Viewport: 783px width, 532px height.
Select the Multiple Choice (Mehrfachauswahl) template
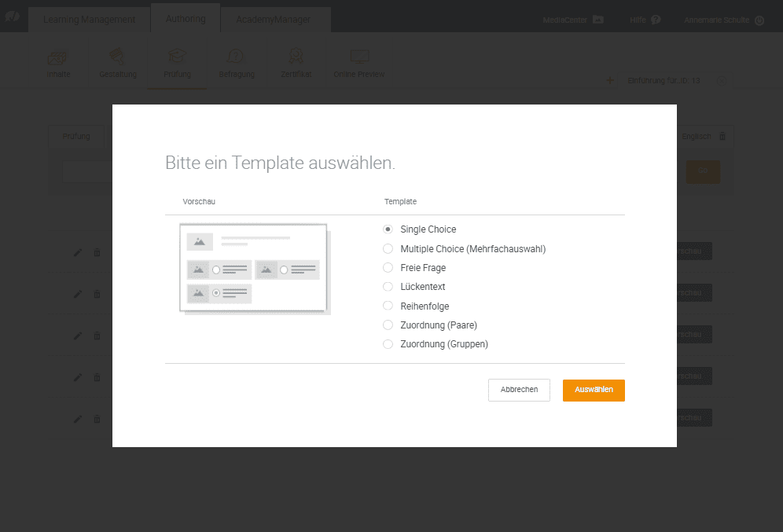pyautogui.click(x=388, y=249)
